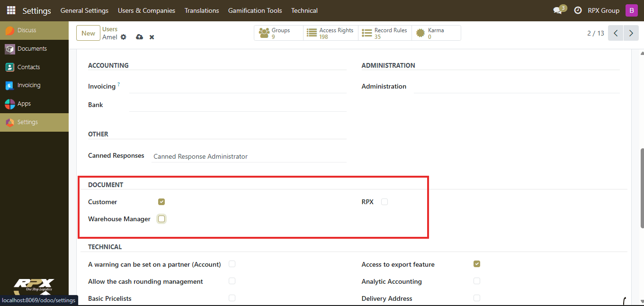Save record manually with cloud icon
This screenshot has height=306, width=644.
[139, 37]
